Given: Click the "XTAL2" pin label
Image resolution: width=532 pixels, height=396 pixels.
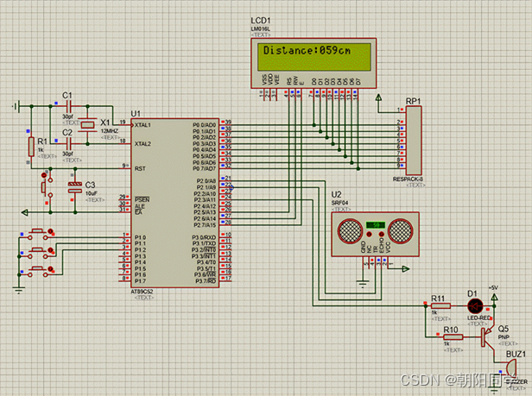Looking at the screenshot, I should [142, 144].
